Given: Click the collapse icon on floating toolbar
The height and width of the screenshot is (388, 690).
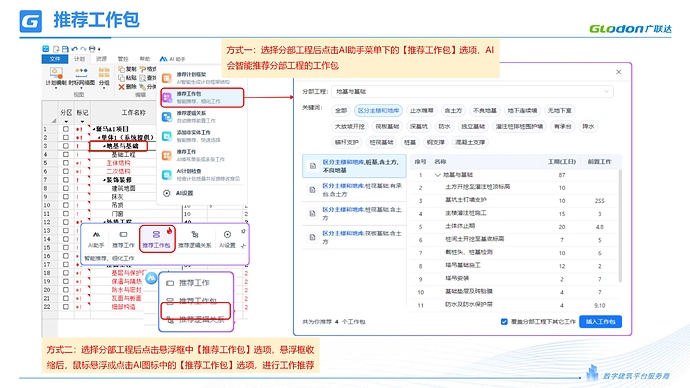Looking at the screenshot, I should point(243,245).
